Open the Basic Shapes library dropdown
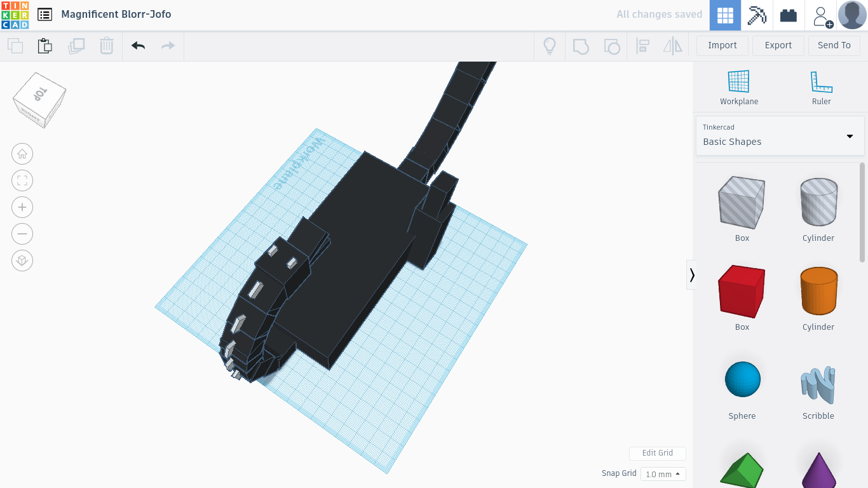Image resolution: width=868 pixels, height=488 pixels. [x=780, y=135]
